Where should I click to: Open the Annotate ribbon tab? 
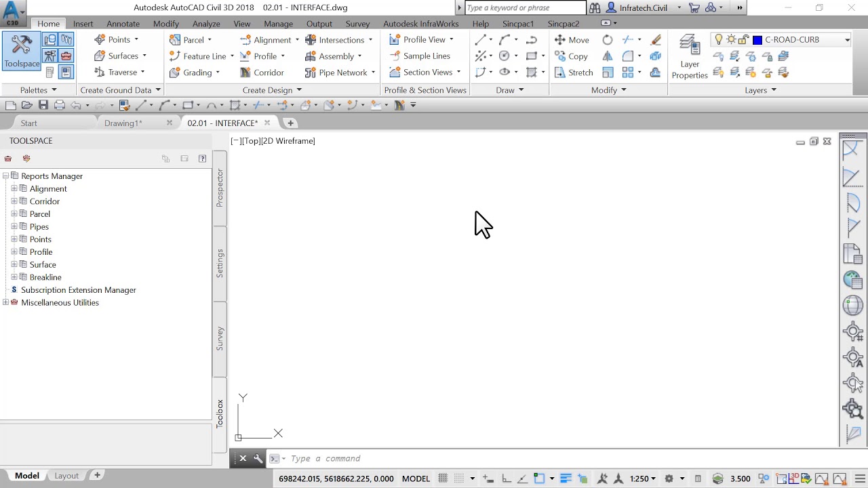tap(123, 24)
